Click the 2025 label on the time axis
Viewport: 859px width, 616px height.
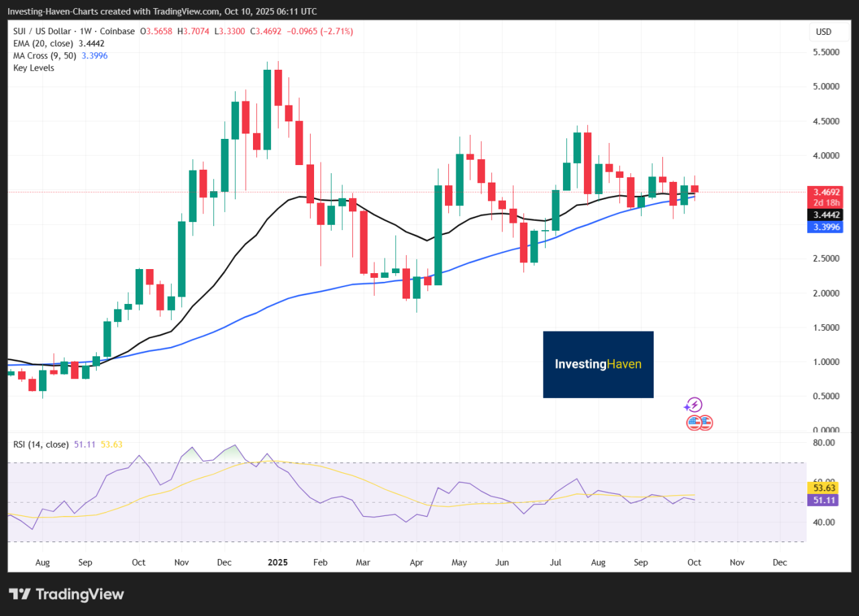click(x=276, y=562)
